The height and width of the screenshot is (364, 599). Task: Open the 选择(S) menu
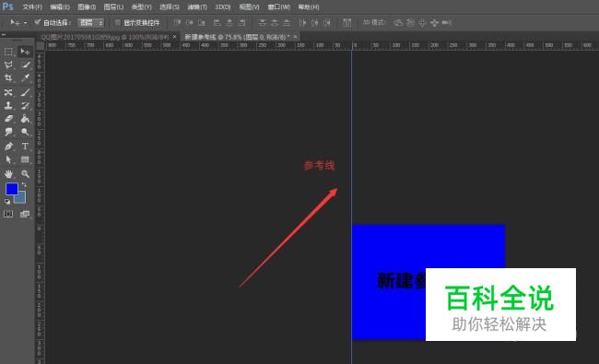coord(170,6)
